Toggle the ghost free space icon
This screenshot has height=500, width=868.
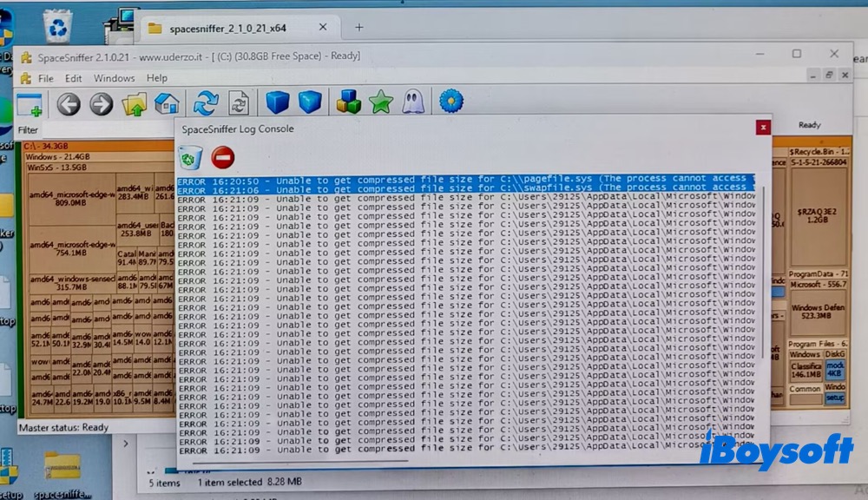(x=413, y=102)
